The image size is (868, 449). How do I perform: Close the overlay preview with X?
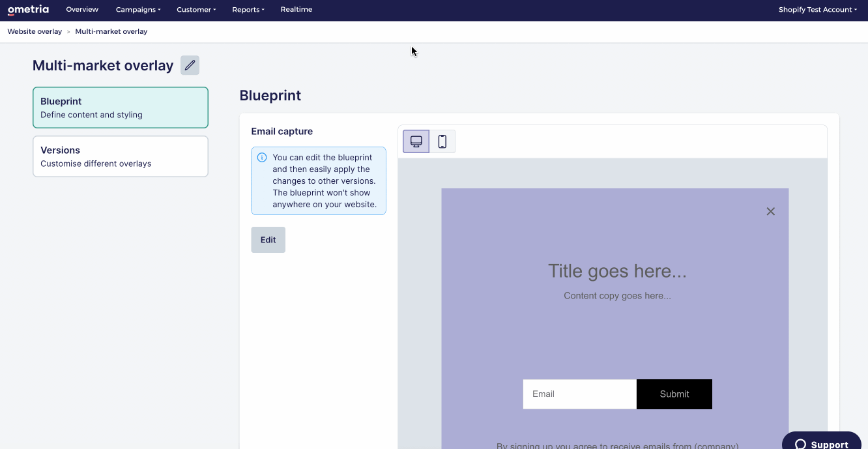pyautogui.click(x=770, y=211)
